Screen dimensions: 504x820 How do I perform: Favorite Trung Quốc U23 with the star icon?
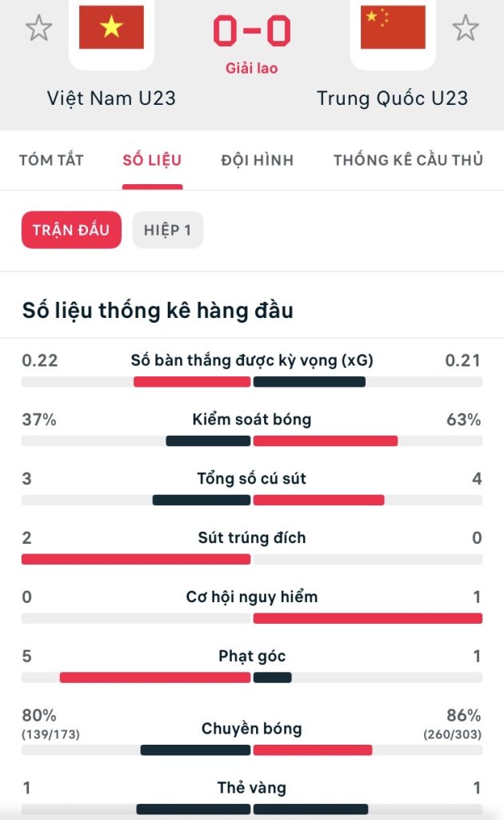[465, 28]
